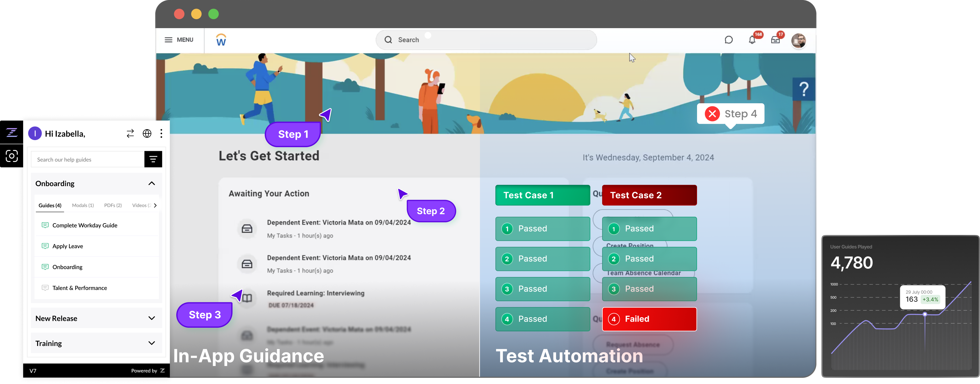Select Test Case 2 step 3 Passed
This screenshot has height=384, width=980.
pos(649,289)
